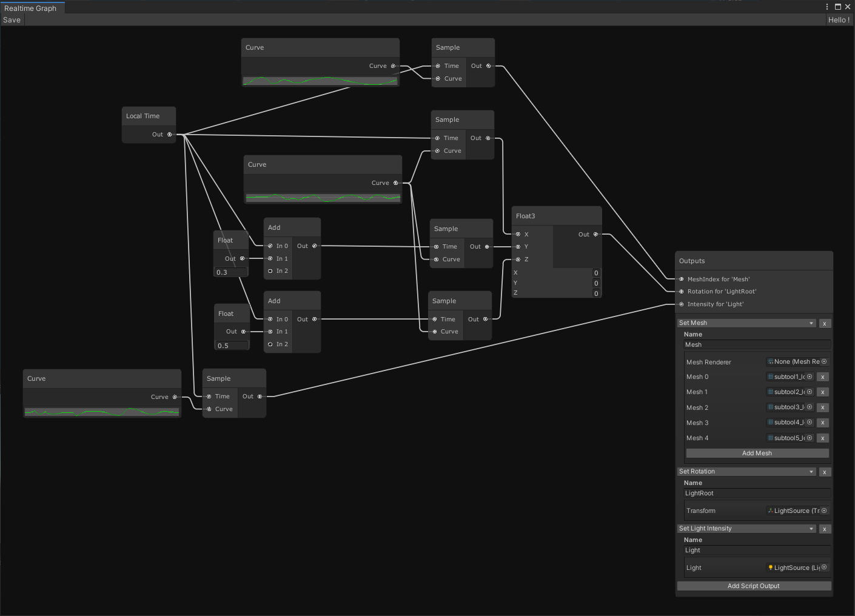Edit the Light name input field
The width and height of the screenshot is (855, 616).
click(757, 551)
